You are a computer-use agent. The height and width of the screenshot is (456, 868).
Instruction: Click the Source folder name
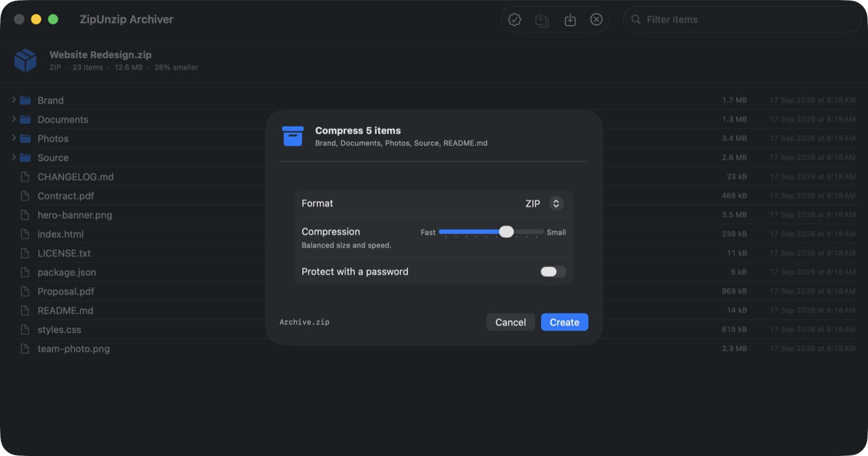[53, 158]
